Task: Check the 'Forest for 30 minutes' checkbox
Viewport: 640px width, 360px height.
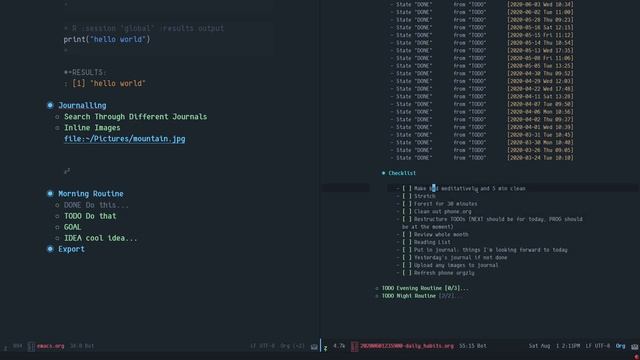Action: pyautogui.click(x=407, y=204)
